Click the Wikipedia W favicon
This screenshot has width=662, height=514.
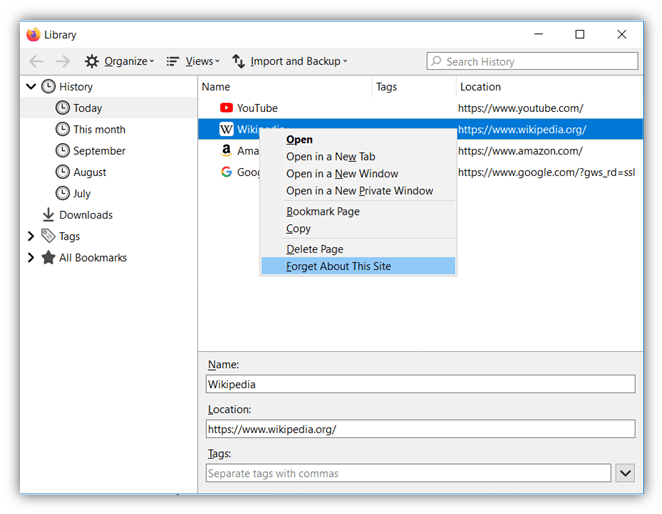coord(226,129)
